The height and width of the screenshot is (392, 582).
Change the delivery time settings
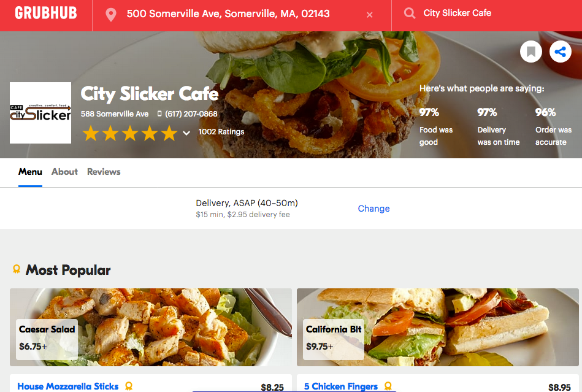point(373,209)
